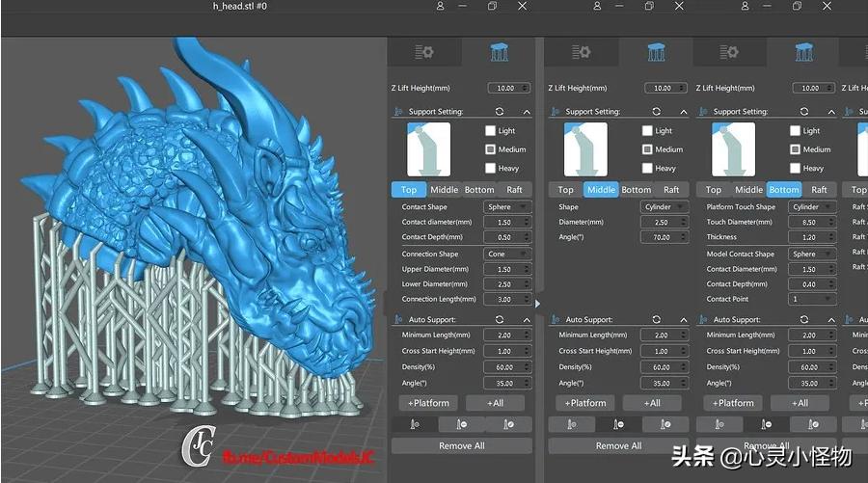Select the support structure icon in second panel
This screenshot has width=868, height=483.
(657, 53)
